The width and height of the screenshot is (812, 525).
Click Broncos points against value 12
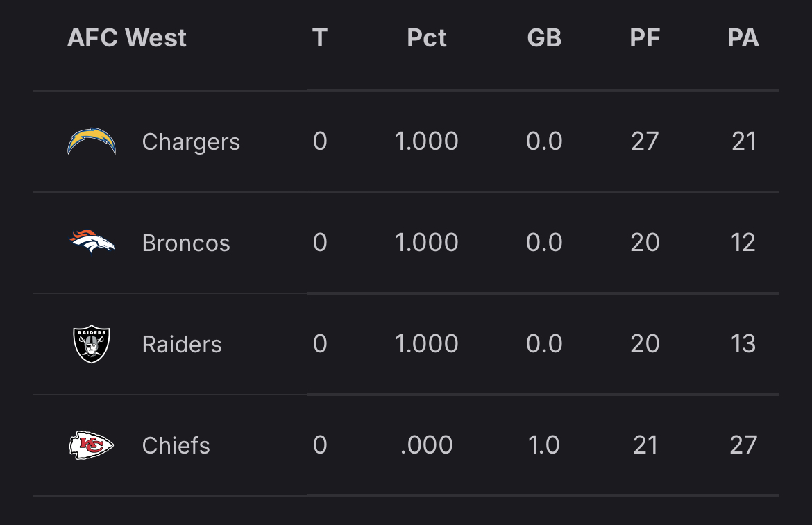tap(743, 243)
